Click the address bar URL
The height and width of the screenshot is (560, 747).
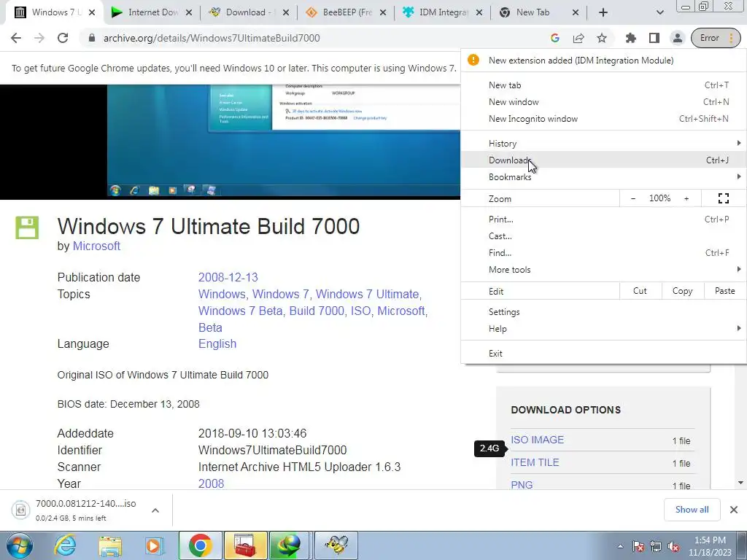[212, 38]
